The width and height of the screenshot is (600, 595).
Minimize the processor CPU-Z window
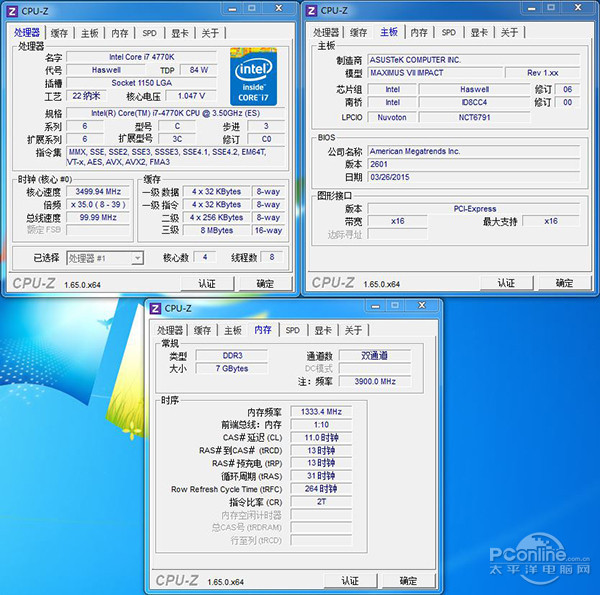coord(233,9)
